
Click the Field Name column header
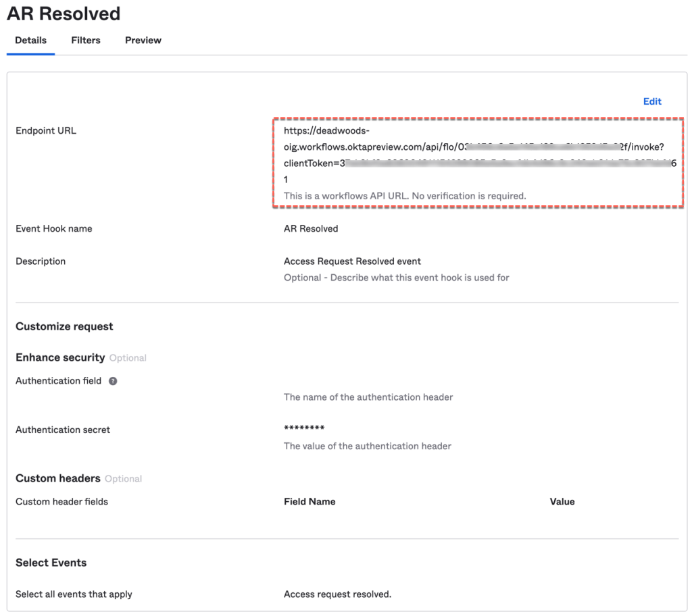pos(310,502)
